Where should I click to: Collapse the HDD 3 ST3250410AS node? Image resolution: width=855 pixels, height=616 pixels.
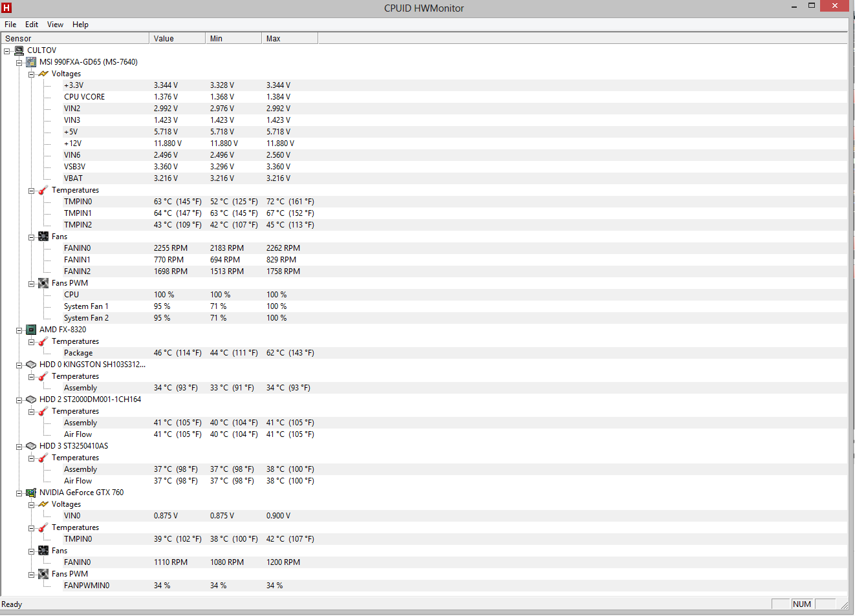[x=19, y=447]
